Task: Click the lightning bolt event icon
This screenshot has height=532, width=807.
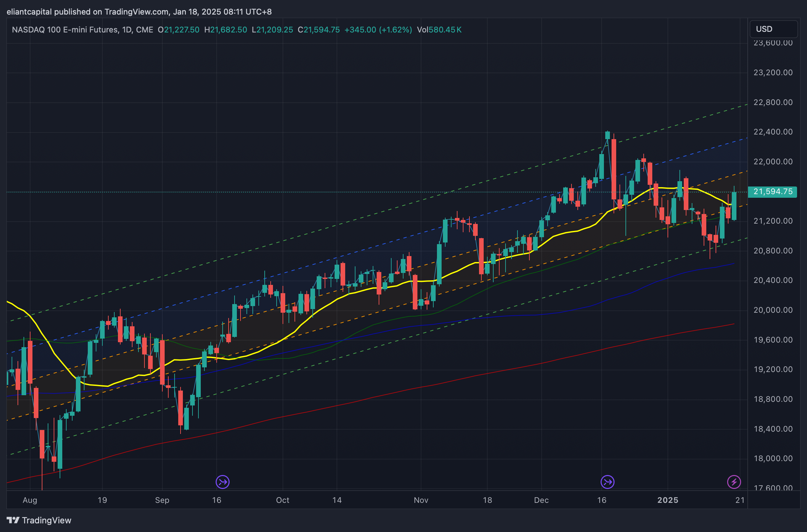Action: pos(734,482)
